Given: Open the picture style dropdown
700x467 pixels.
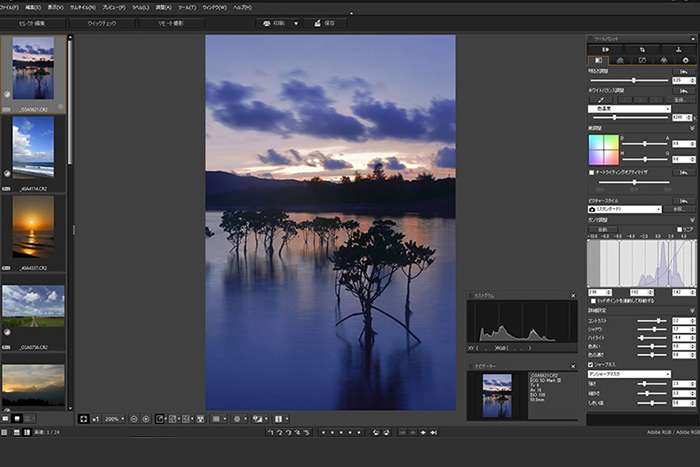Looking at the screenshot, I should click(x=625, y=209).
